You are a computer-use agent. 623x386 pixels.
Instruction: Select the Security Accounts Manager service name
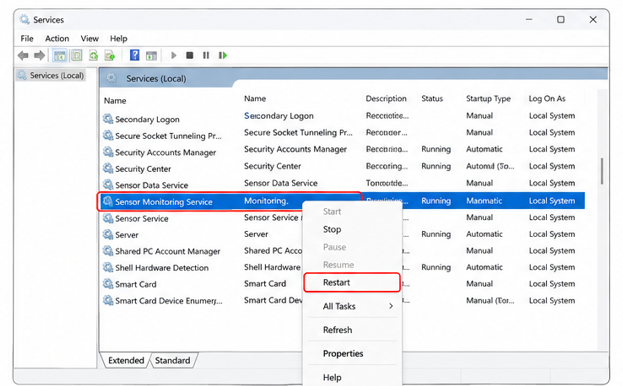166,152
